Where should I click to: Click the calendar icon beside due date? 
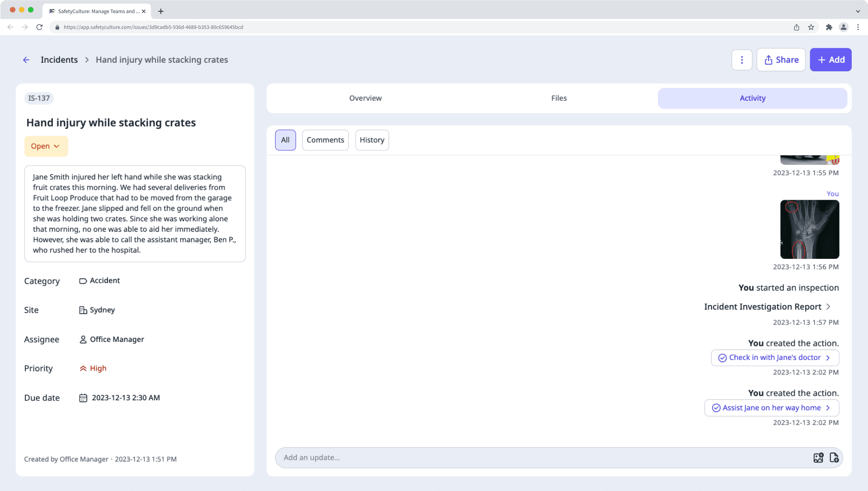[83, 398]
